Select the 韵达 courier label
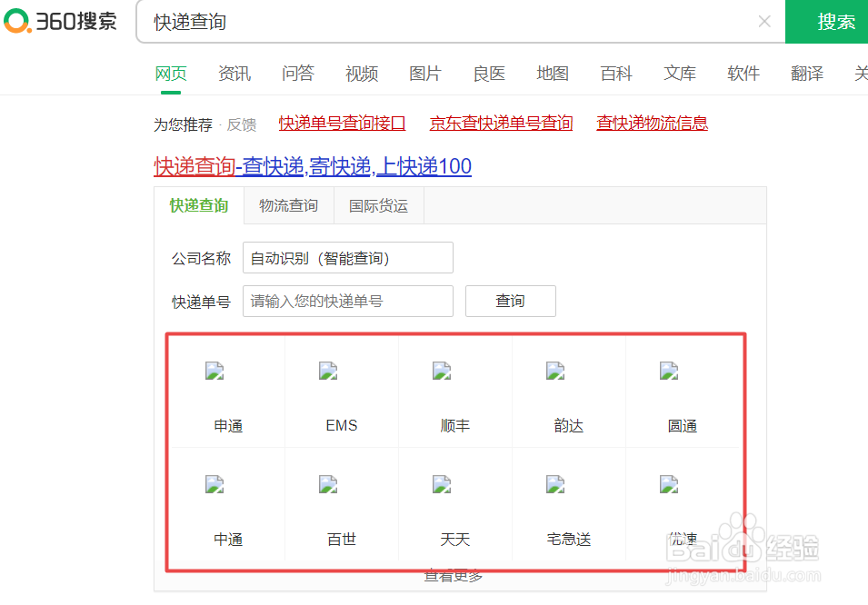 569,426
